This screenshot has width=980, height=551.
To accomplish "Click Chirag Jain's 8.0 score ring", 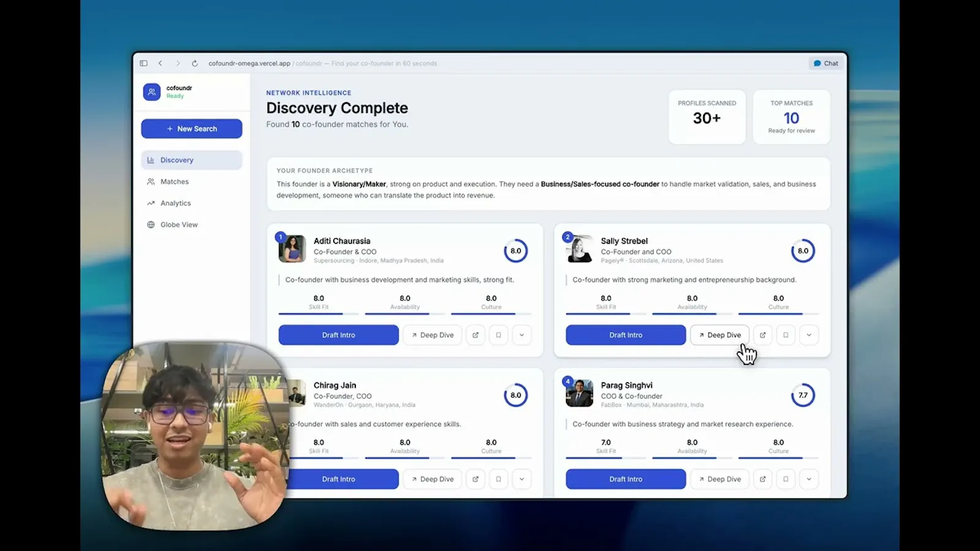I will [516, 395].
